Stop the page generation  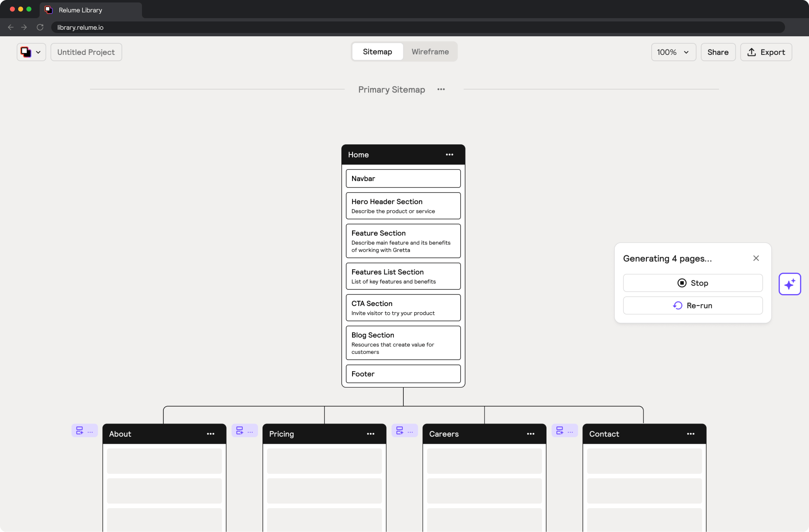click(693, 283)
